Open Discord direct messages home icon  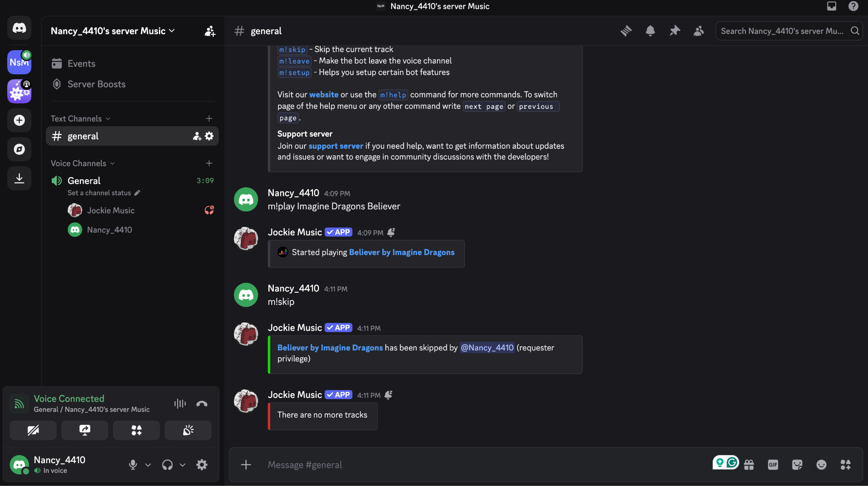point(19,28)
